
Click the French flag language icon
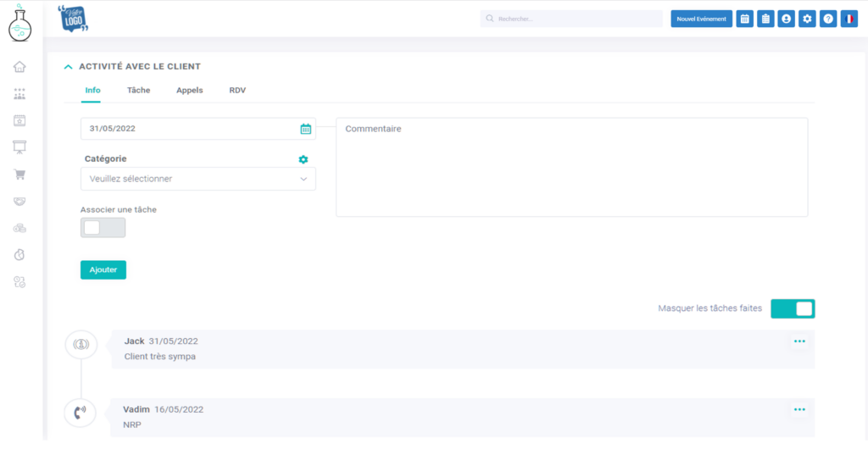coord(849,19)
